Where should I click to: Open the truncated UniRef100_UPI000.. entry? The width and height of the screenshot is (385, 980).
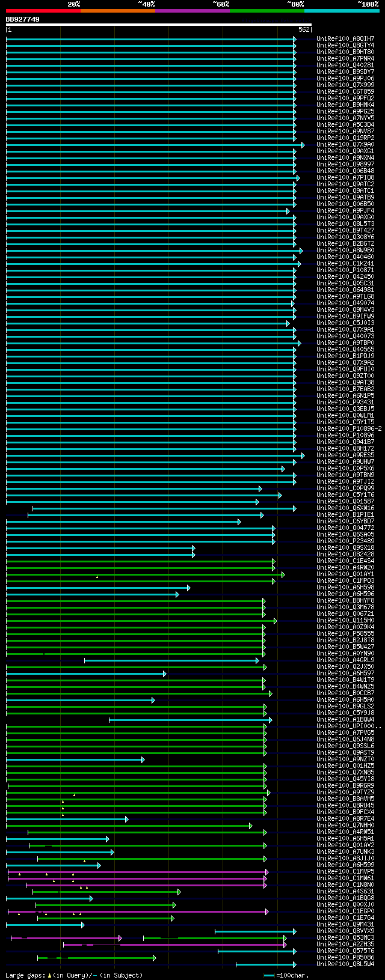point(349,726)
